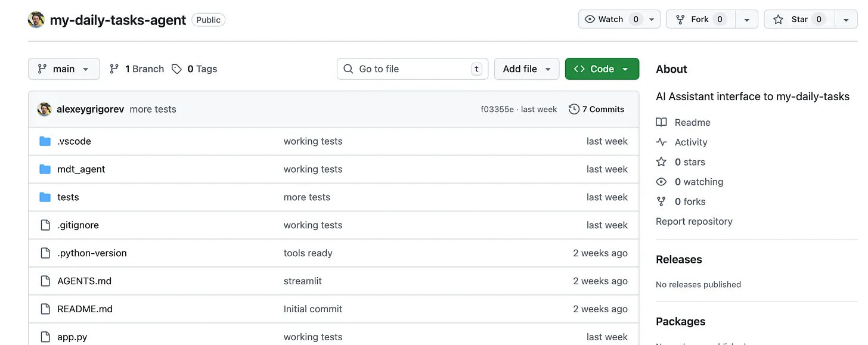Click the eye icon beside "0 watching"

[661, 182]
